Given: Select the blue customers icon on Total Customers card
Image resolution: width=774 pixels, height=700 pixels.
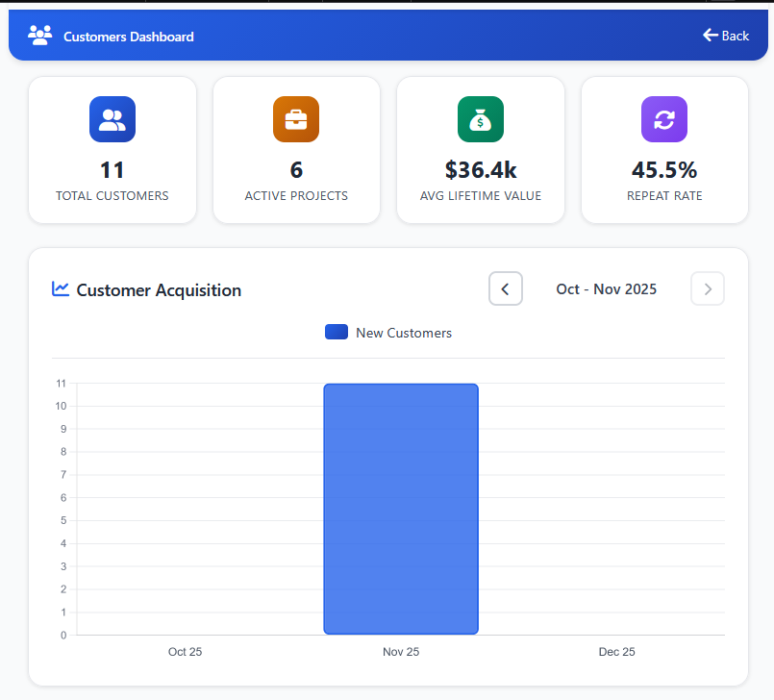Looking at the screenshot, I should pyautogui.click(x=112, y=118).
